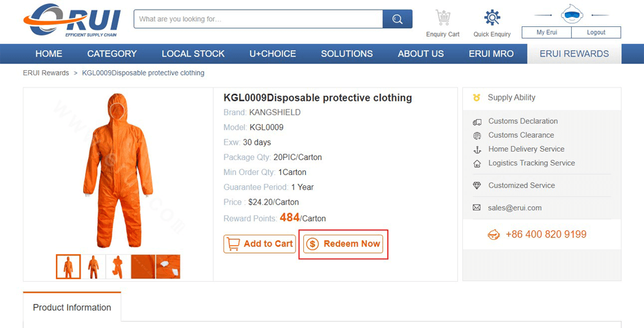
Task: Click the brand name KANGSHIELD
Action: (x=275, y=113)
